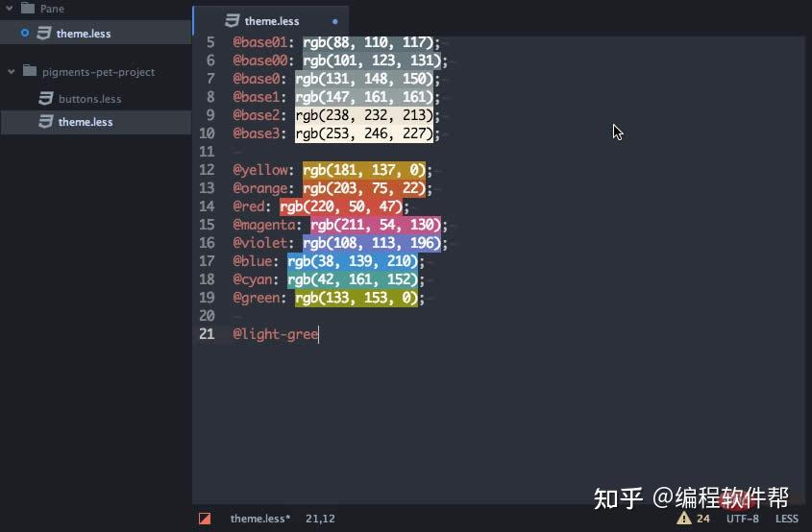
Task: Collapse the pigments-pet-project folder chevron
Action: 12,71
